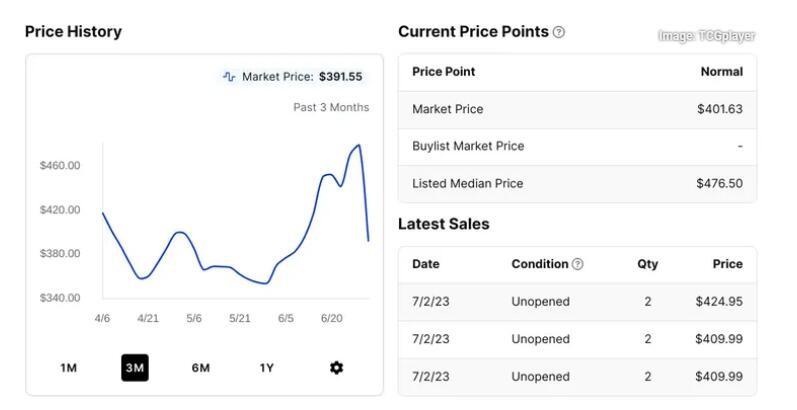Viewport: 797px width, 410px height.
Task: Select the 1M time range
Action: [x=69, y=368]
